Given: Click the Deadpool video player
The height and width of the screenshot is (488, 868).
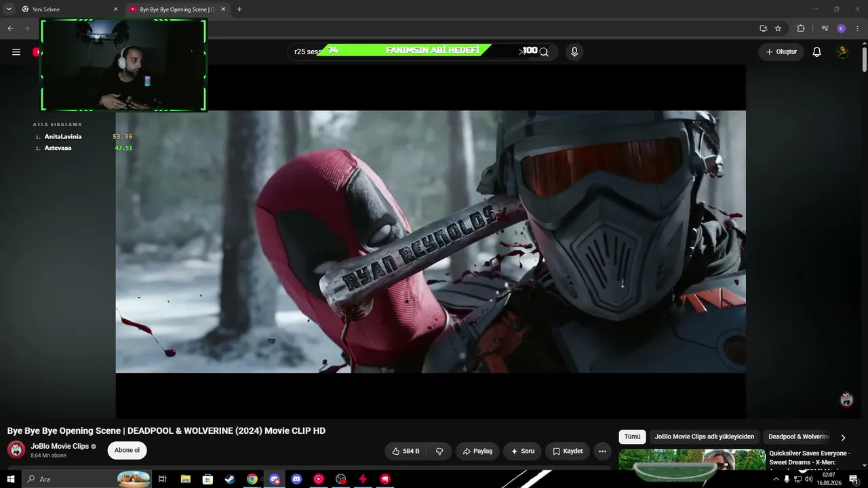Looking at the screenshot, I should coord(431,241).
